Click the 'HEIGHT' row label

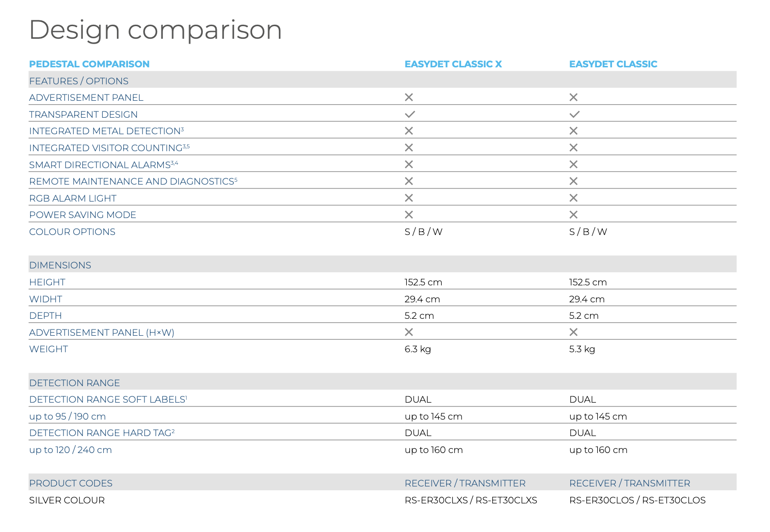47,282
